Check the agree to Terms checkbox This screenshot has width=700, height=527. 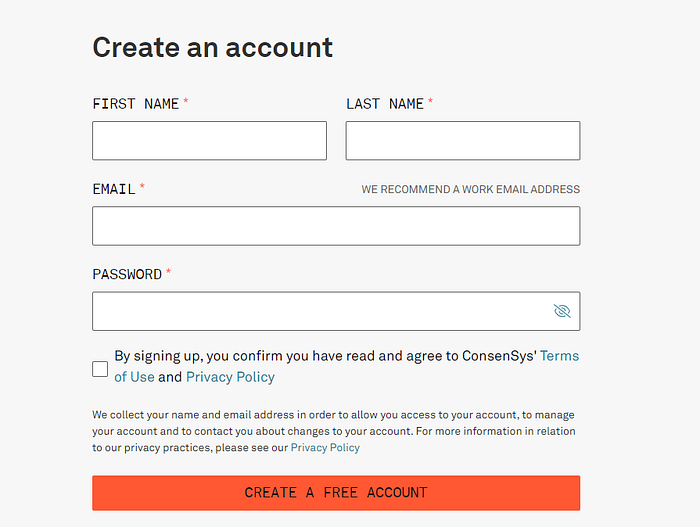(x=100, y=368)
